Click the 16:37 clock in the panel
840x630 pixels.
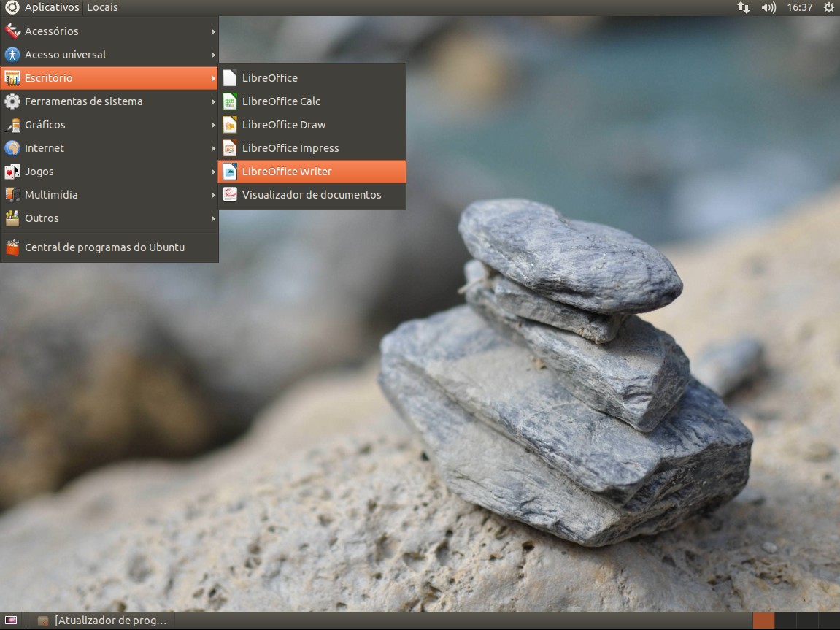point(800,7)
